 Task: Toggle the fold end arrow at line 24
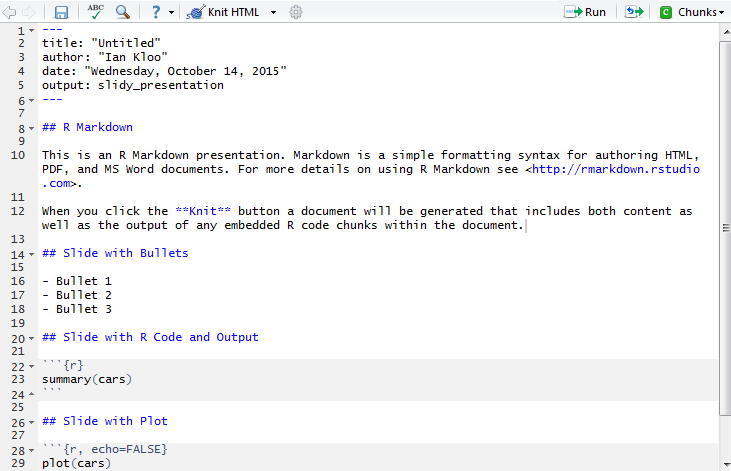point(32,395)
